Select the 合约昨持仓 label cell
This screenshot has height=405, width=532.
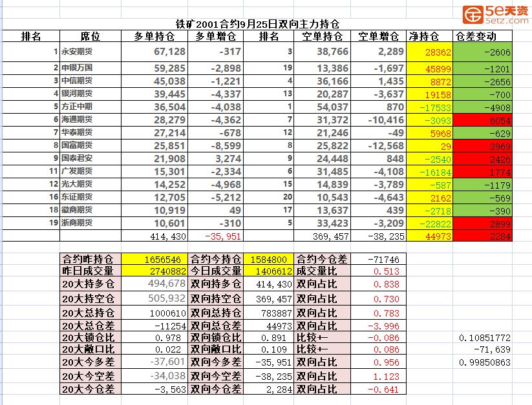(90, 259)
